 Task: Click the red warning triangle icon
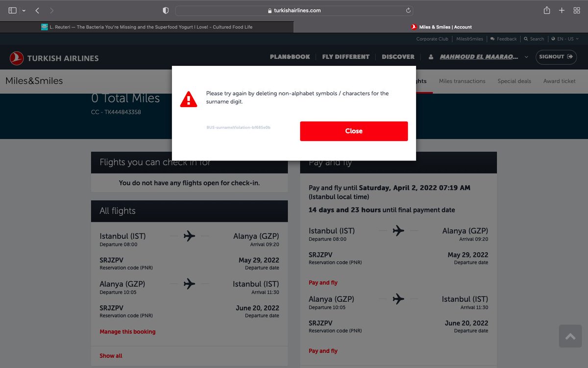click(189, 99)
